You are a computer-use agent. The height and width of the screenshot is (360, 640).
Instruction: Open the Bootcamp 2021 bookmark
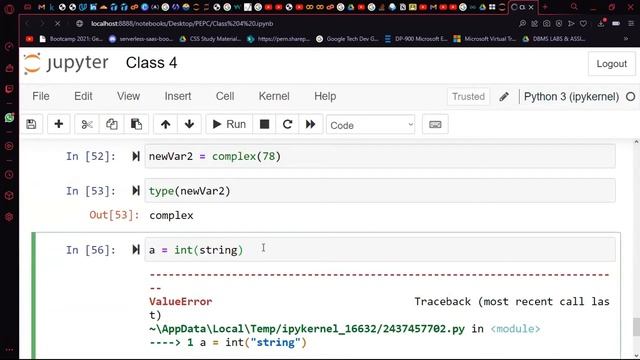tap(71, 39)
